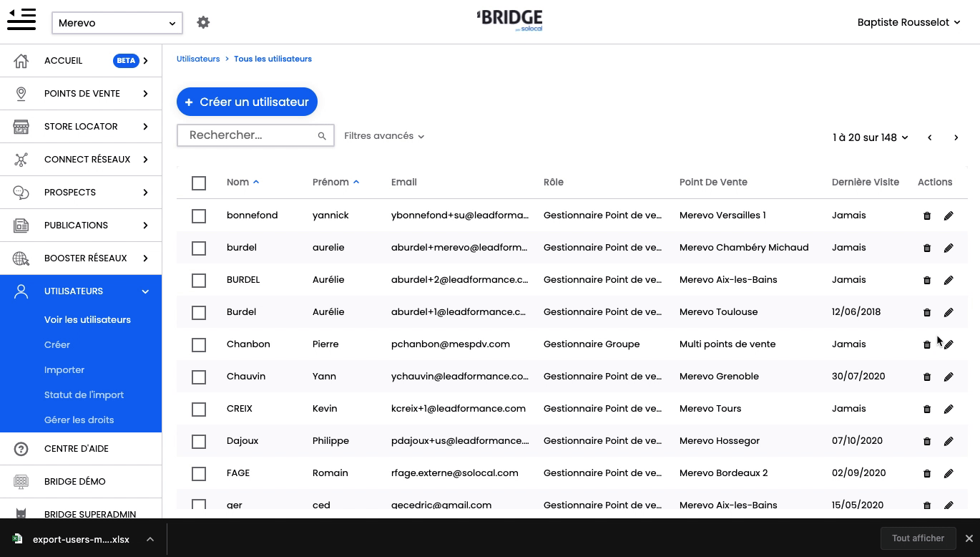Screen dimensions: 980x557
Task: Open the page range 1 à 20 dropdown
Action: [x=870, y=137]
